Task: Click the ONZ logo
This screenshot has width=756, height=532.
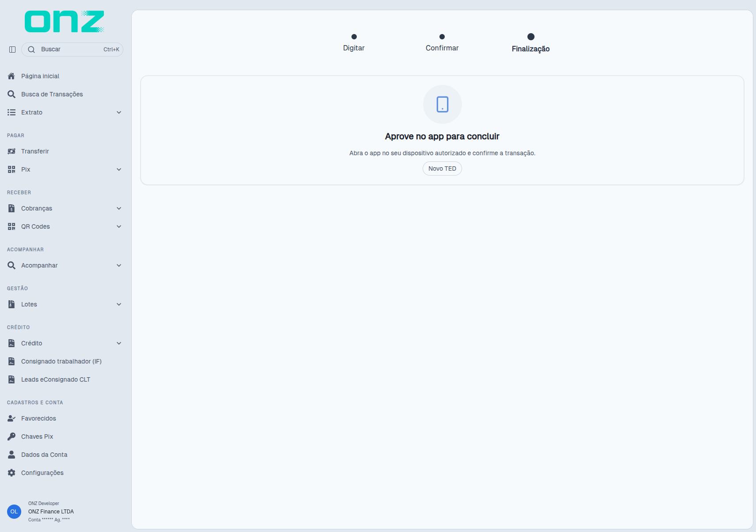Action: click(x=65, y=22)
